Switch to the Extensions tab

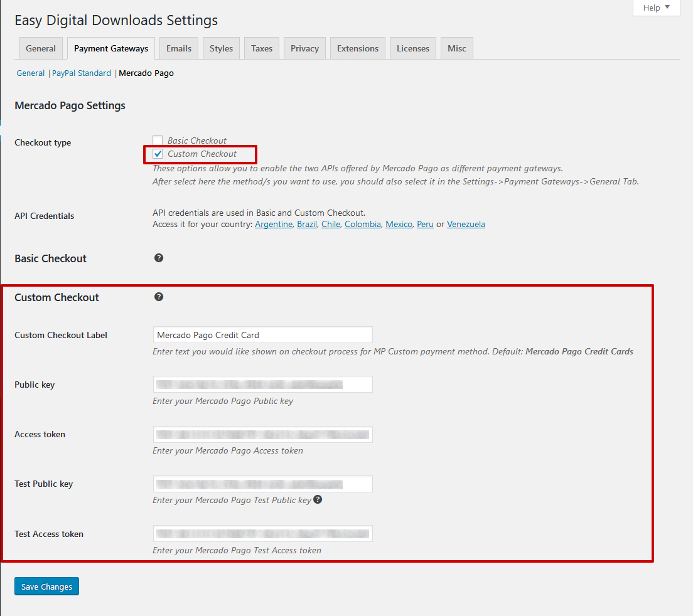point(358,48)
